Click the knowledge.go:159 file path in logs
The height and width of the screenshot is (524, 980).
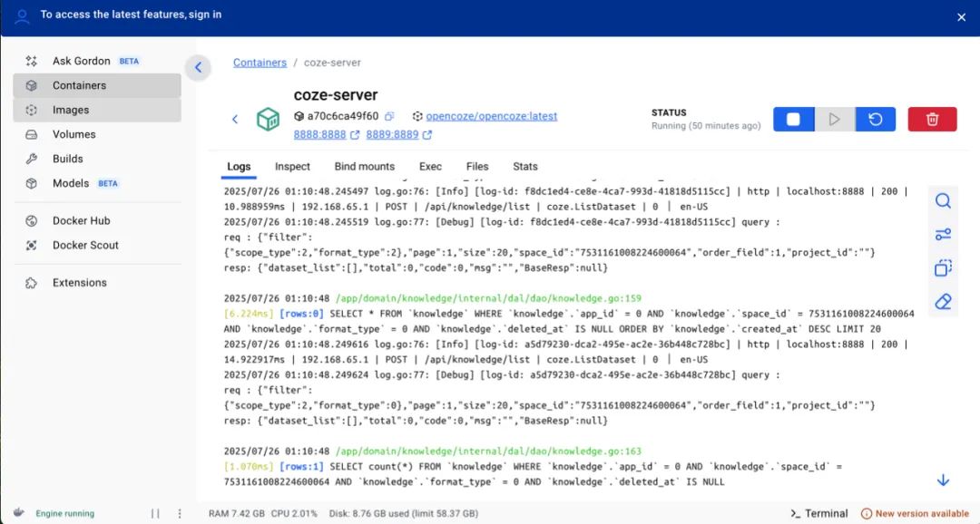coord(489,298)
